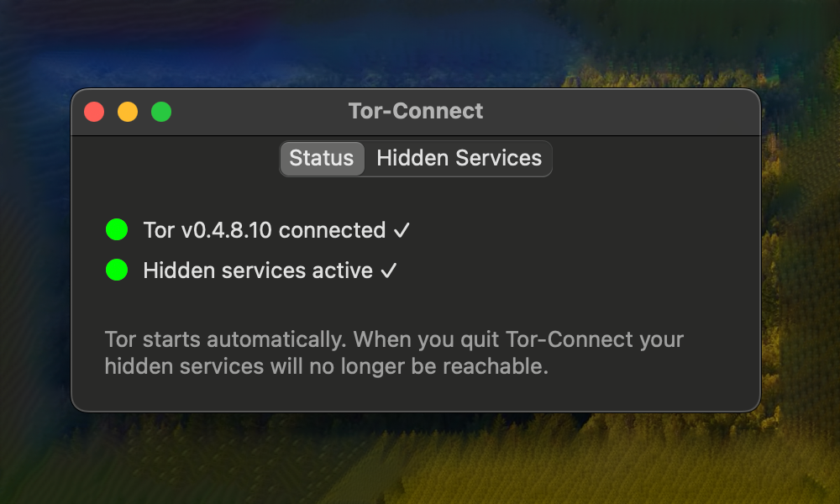Viewport: 840px width, 504px height.
Task: Click the green dot beside Tor connected
Action: [x=117, y=229]
